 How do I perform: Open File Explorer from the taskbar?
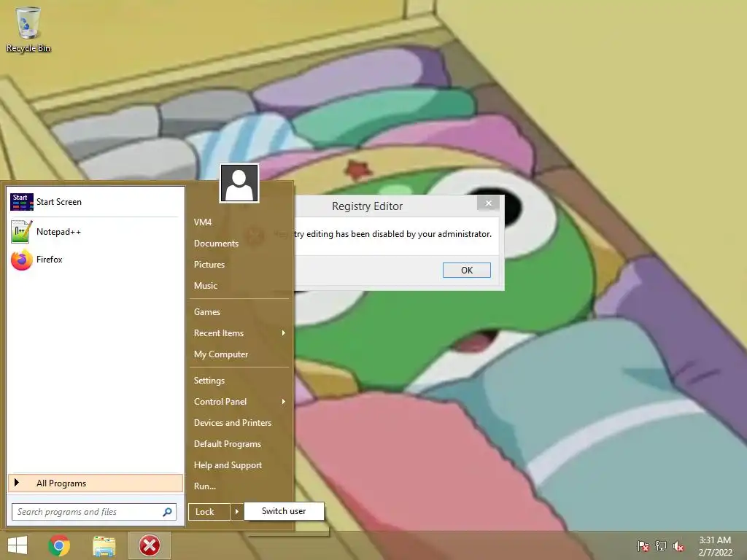click(x=104, y=545)
